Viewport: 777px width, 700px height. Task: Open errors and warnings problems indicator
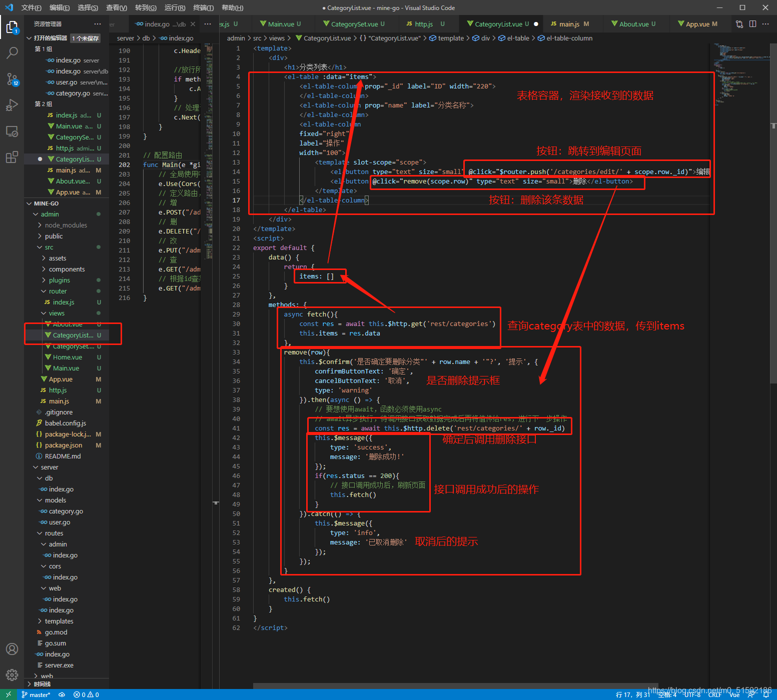pyautogui.click(x=86, y=694)
